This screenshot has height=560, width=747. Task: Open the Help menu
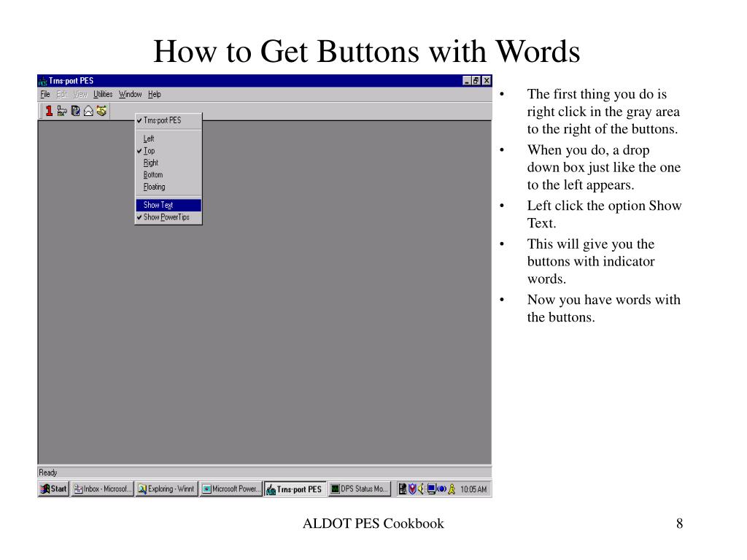(x=155, y=94)
